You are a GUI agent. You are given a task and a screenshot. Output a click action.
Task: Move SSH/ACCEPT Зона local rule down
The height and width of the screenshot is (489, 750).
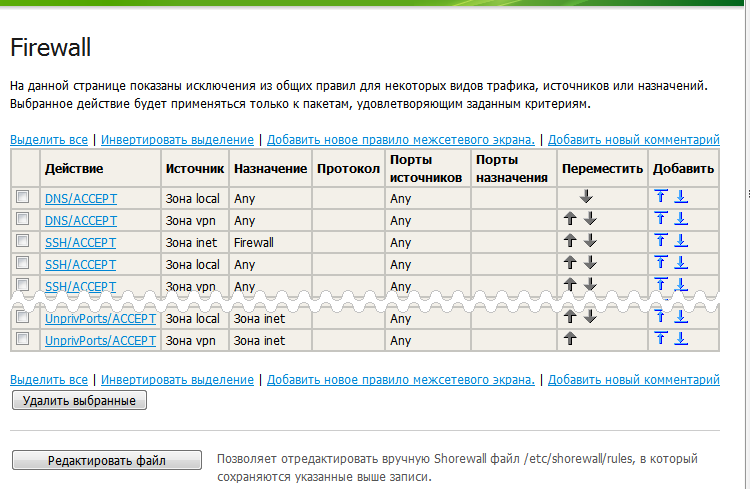point(590,262)
